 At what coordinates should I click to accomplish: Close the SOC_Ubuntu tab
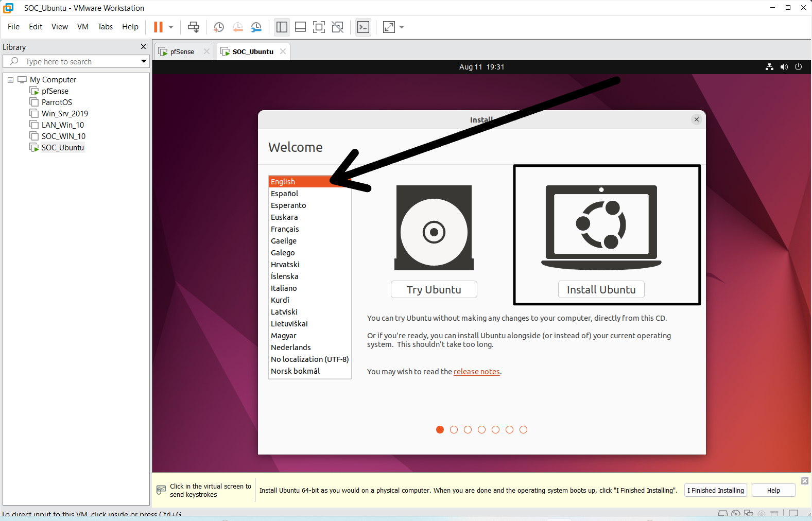tap(283, 51)
